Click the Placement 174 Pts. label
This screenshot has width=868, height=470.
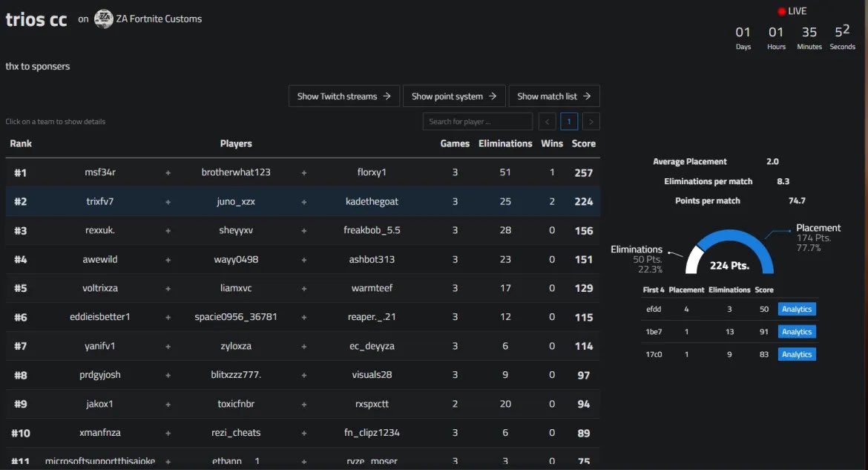pos(818,238)
